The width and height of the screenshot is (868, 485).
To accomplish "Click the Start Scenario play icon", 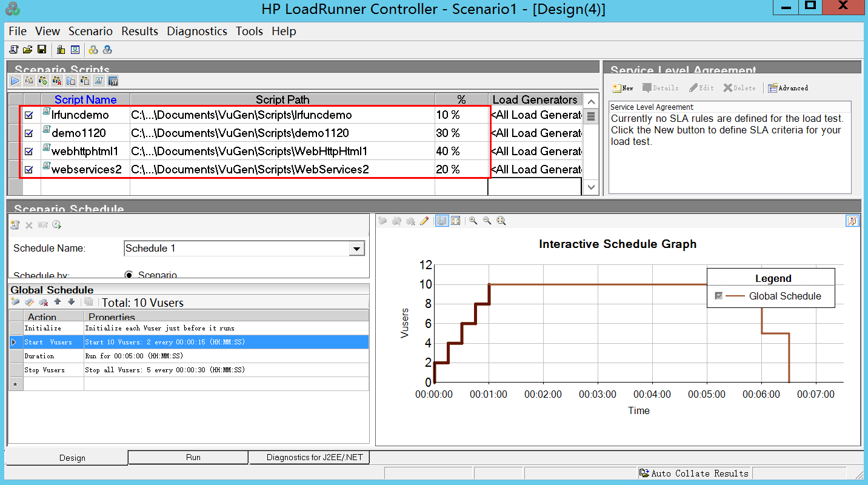I will (15, 80).
